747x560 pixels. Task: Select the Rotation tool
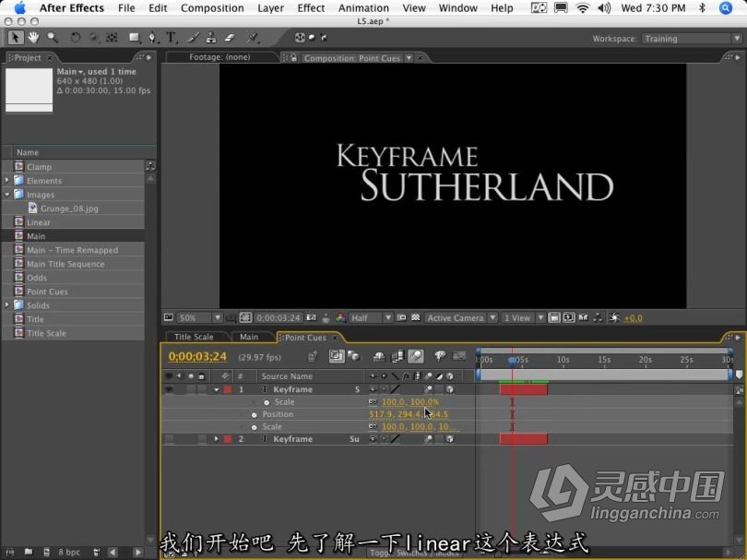point(76,38)
